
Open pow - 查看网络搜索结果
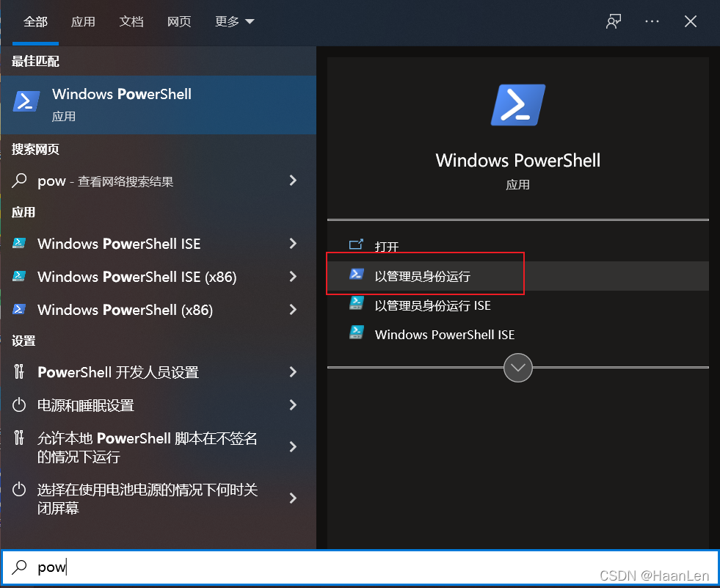click(x=105, y=181)
